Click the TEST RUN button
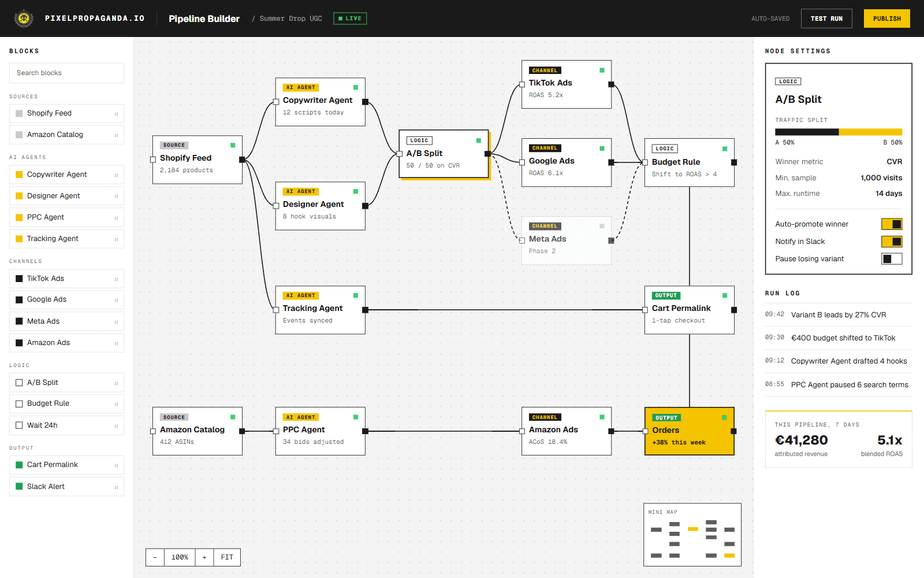 [826, 18]
